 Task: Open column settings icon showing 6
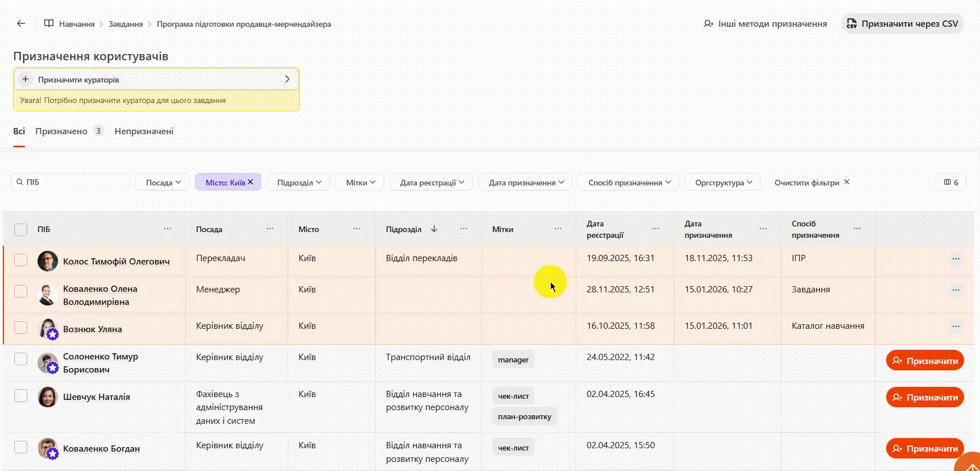(x=950, y=182)
